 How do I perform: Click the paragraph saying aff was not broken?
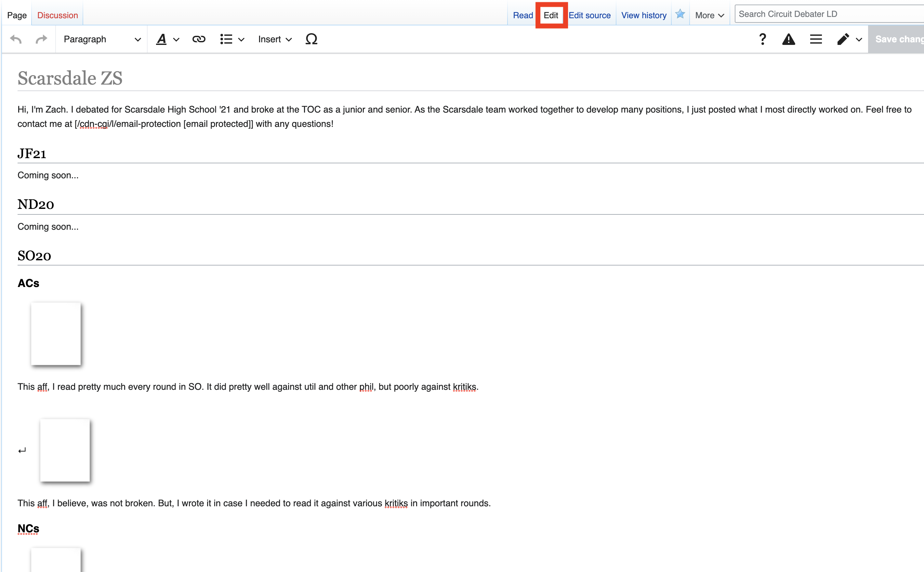pyautogui.click(x=254, y=503)
